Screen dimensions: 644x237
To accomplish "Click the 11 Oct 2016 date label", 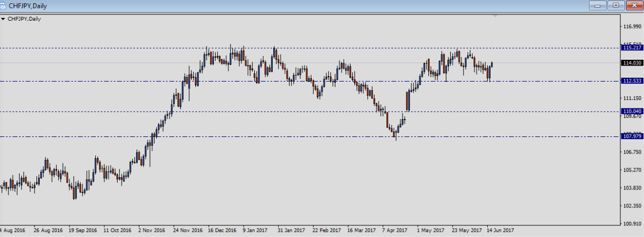I will point(118,230).
